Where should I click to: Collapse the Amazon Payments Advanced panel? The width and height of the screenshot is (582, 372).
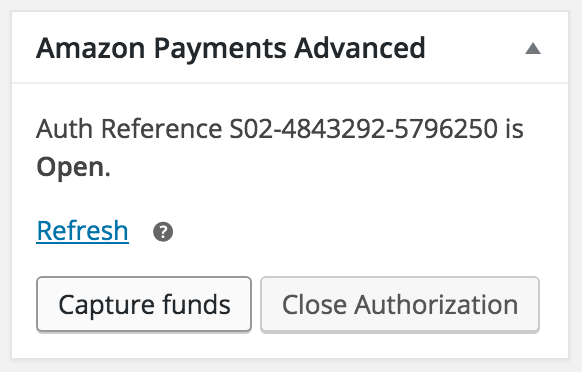click(533, 48)
